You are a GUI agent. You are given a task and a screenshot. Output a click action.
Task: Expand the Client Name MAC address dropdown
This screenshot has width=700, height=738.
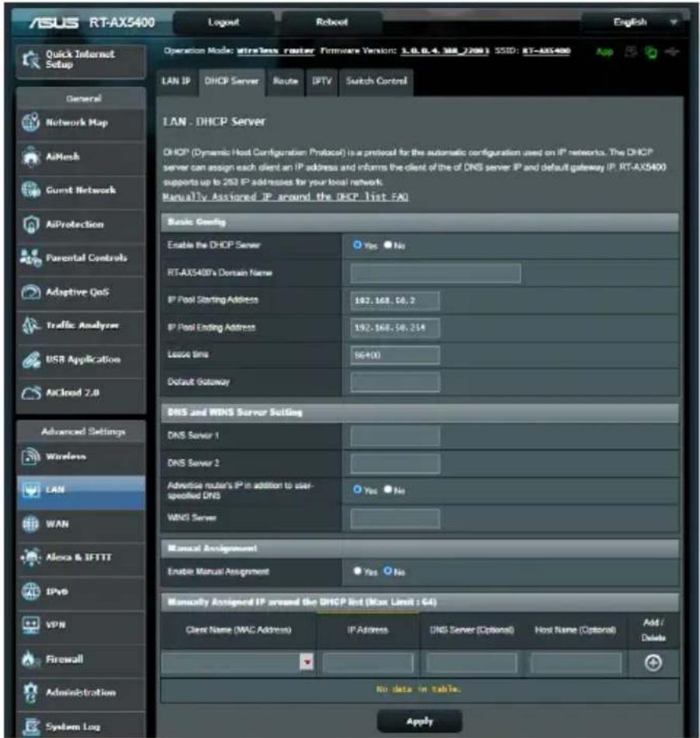306,663
